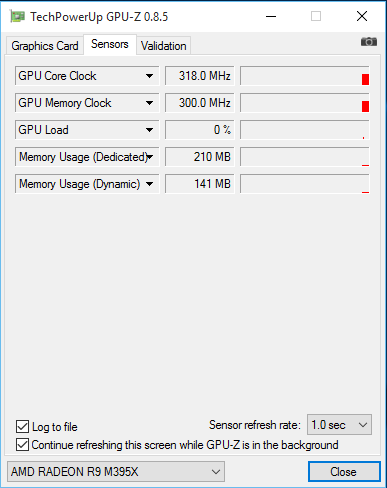The image size is (387, 488).
Task: Click the GPU-Z app icon in title bar
Action: coord(17,16)
